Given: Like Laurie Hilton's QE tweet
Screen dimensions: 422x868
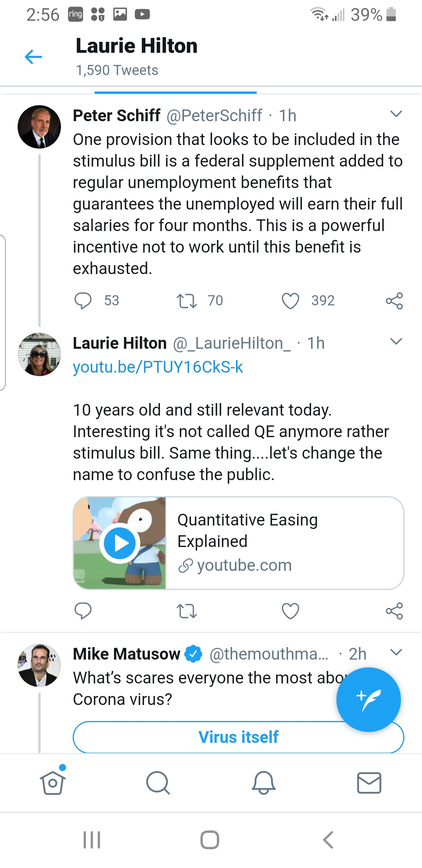Looking at the screenshot, I should 290,611.
